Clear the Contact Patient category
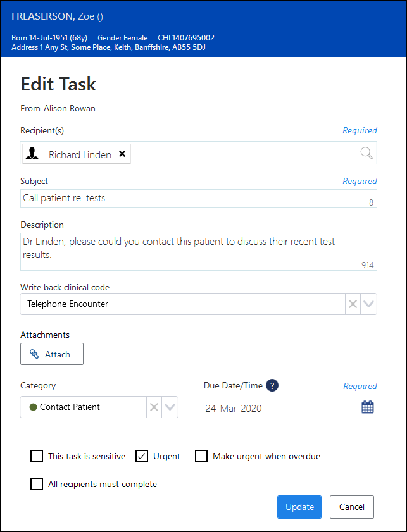This screenshot has width=407, height=532. coord(154,407)
